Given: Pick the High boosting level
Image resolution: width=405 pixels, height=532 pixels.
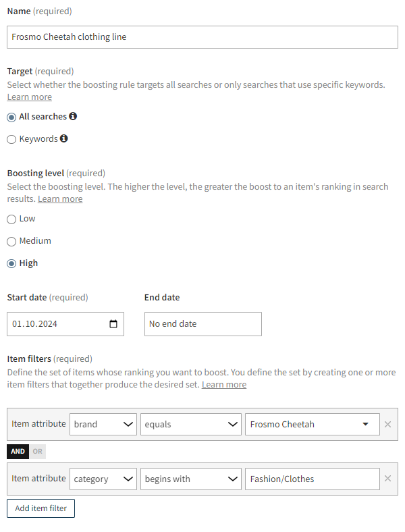Looking at the screenshot, I should [11, 263].
